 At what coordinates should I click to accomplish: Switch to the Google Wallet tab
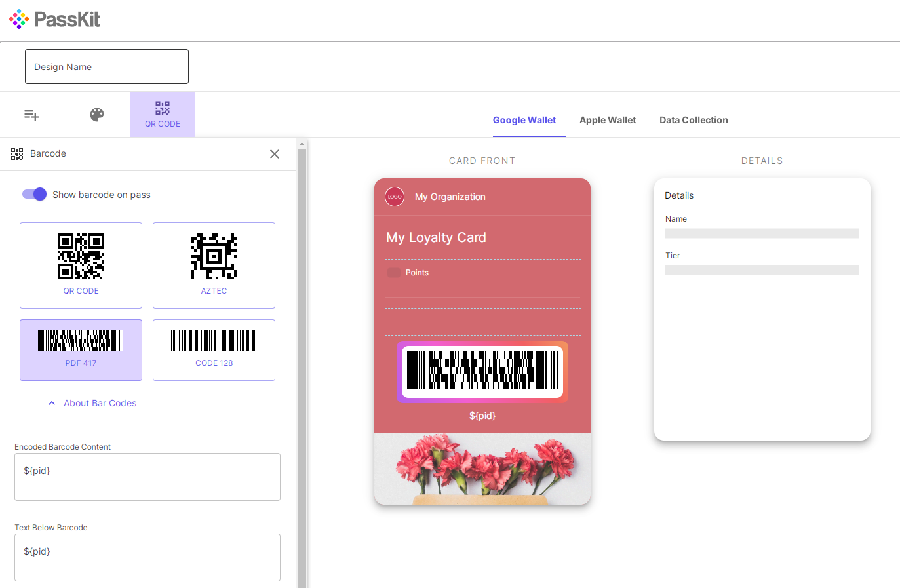524,120
